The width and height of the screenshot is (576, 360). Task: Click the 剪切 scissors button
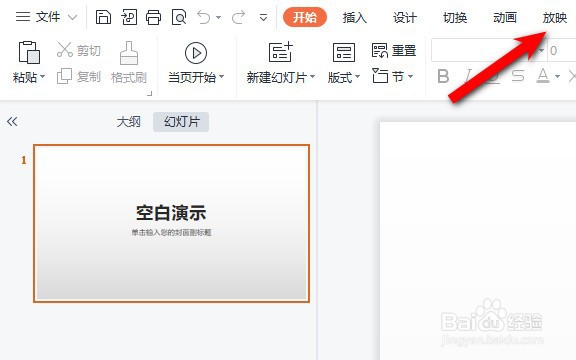point(79,50)
